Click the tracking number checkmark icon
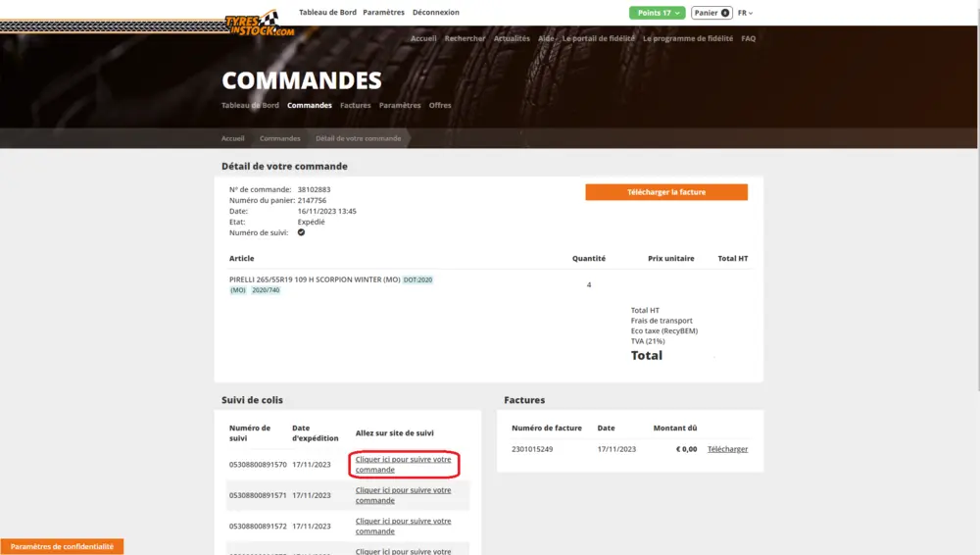This screenshot has height=555, width=980. point(301,232)
